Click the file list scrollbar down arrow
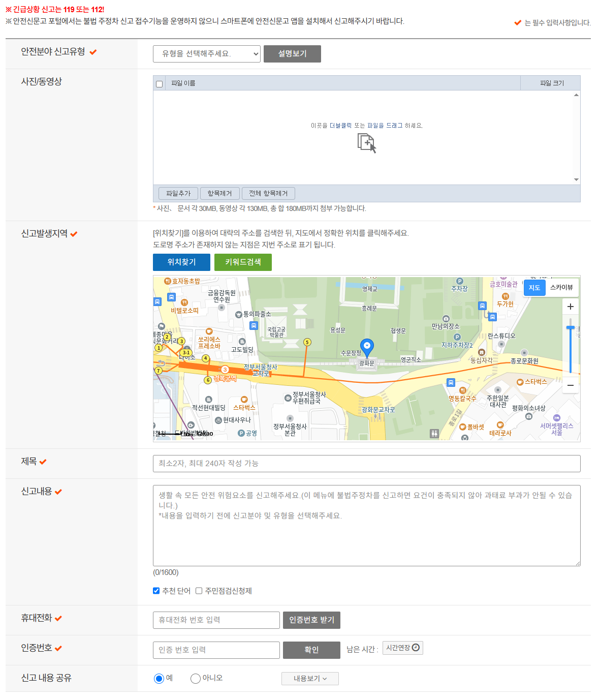The width and height of the screenshot is (600, 700). click(x=576, y=179)
